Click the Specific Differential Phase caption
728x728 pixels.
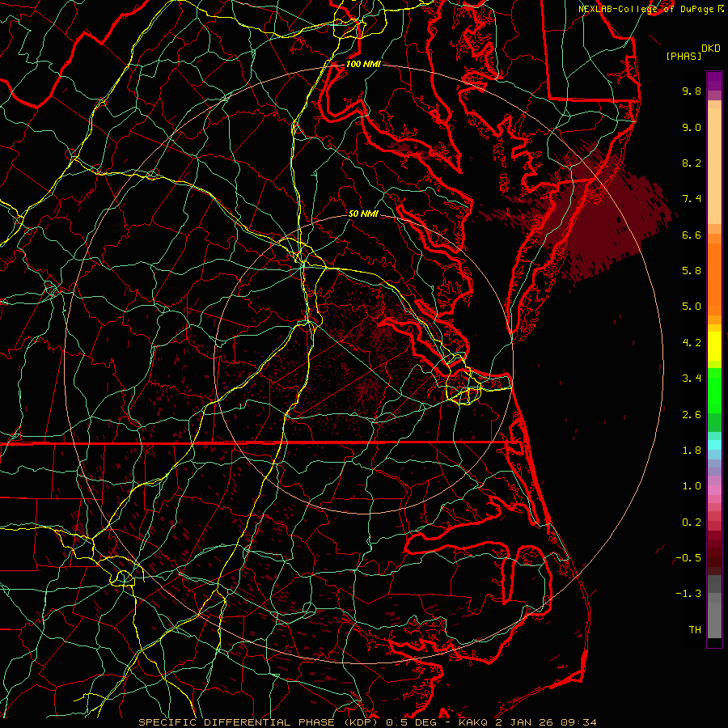[x=367, y=722]
